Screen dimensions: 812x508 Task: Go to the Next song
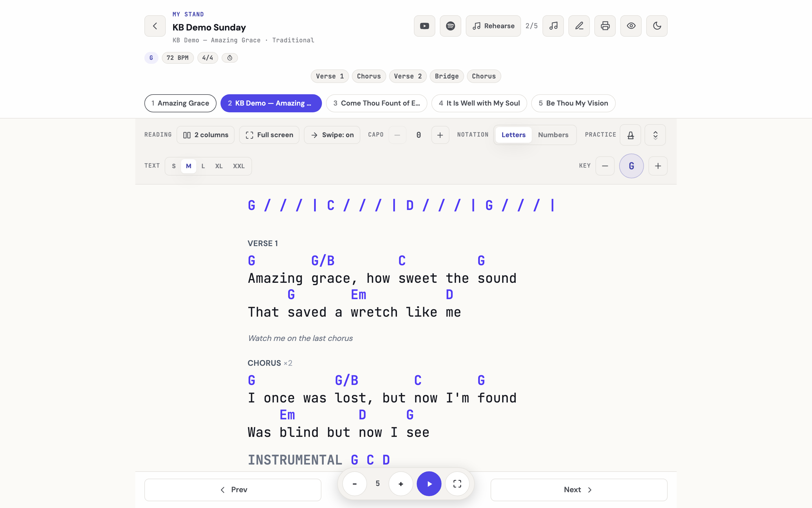(x=579, y=490)
